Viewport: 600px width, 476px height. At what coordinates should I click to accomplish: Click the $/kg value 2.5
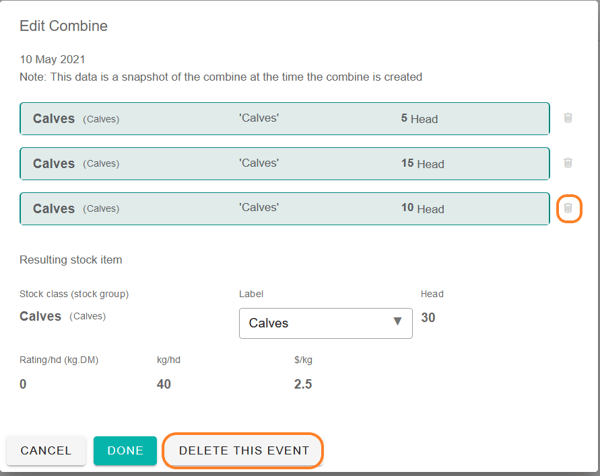tap(303, 384)
